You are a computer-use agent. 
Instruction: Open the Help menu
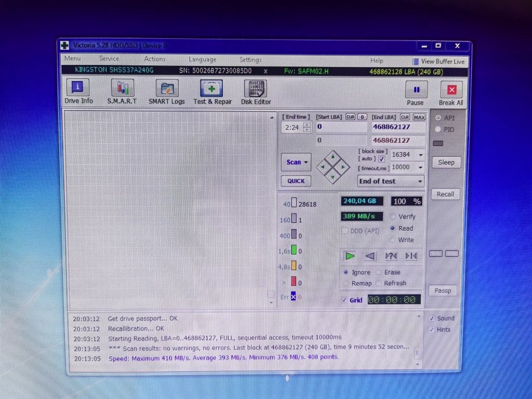[377, 60]
